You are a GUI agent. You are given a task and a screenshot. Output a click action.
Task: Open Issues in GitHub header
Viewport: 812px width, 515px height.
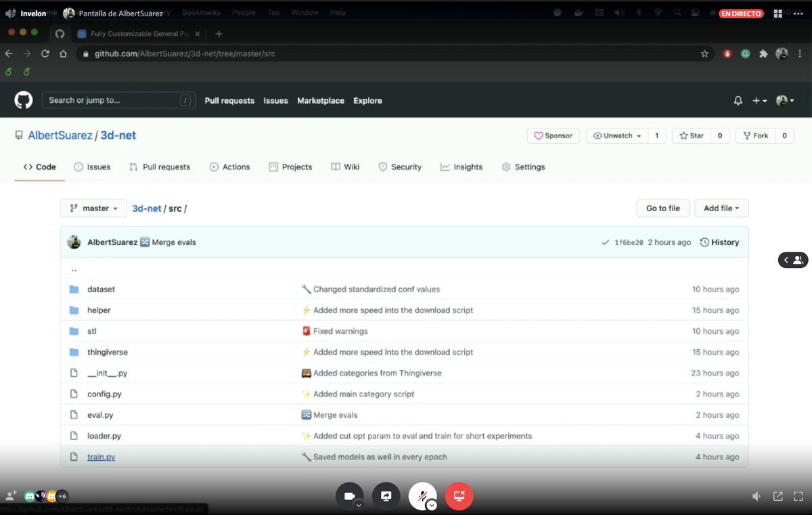click(x=275, y=101)
